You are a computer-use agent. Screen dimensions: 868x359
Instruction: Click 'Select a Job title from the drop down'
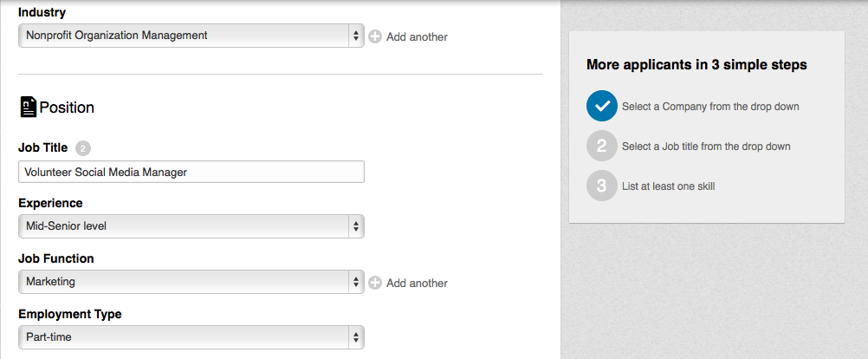[706, 147]
